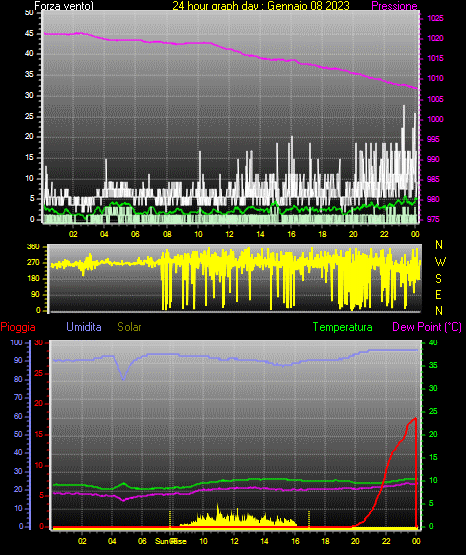Click the "SunRise" marker label on time axis
The image size is (466, 555).
click(171, 541)
